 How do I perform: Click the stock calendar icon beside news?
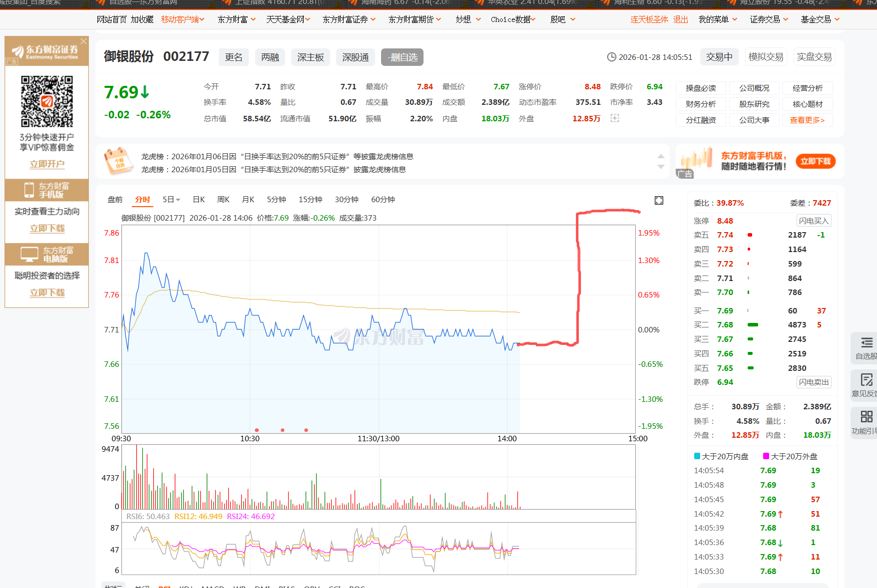tap(118, 161)
